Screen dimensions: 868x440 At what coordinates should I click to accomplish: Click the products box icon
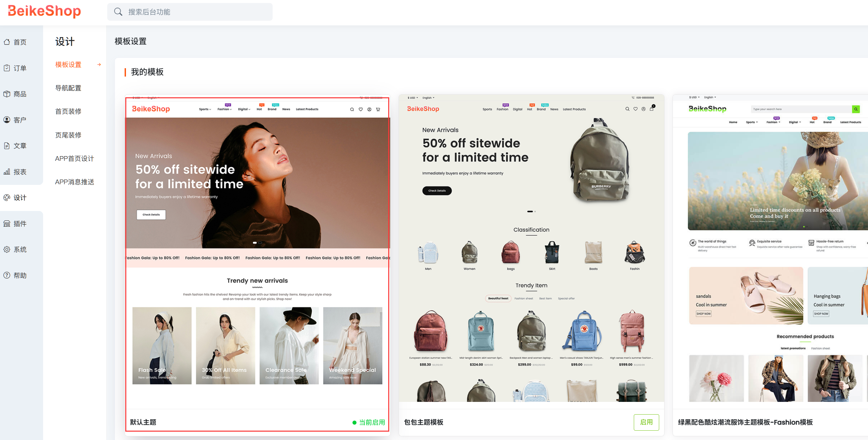[x=7, y=94]
